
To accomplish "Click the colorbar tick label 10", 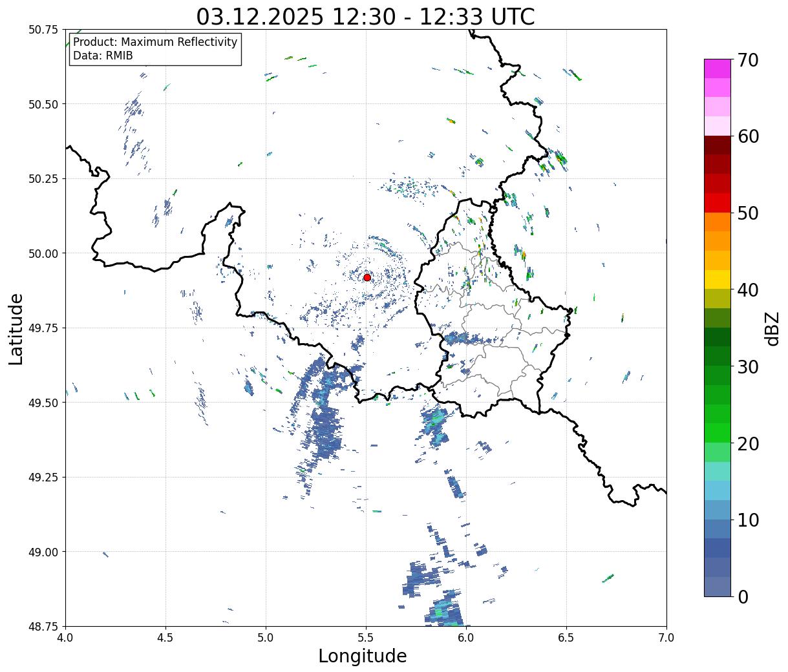I will (x=748, y=520).
